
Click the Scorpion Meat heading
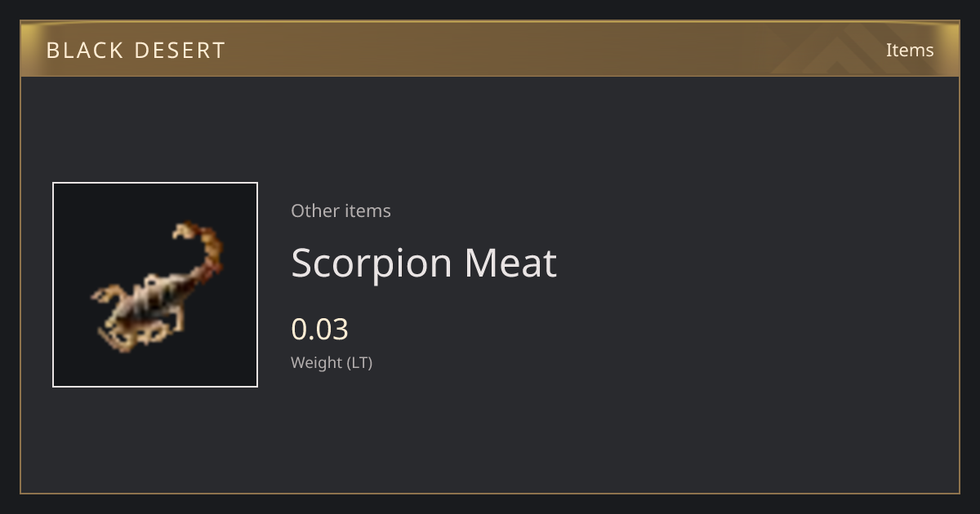424,263
